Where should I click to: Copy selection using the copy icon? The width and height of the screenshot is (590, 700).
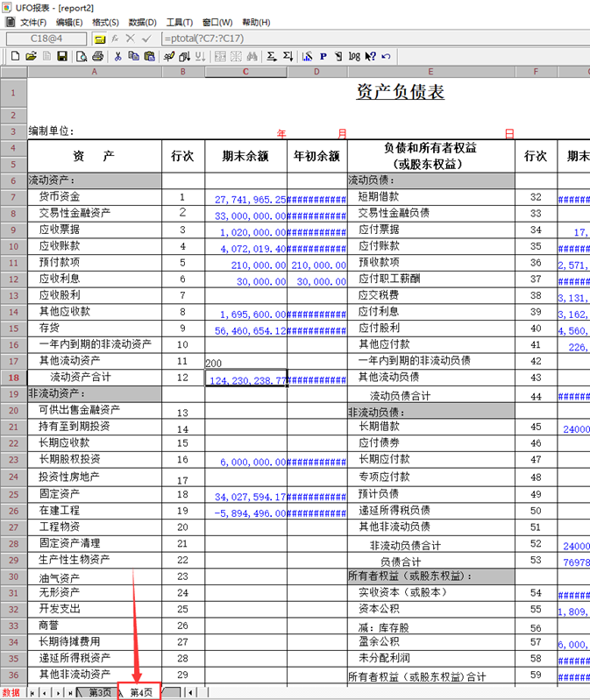133,56
